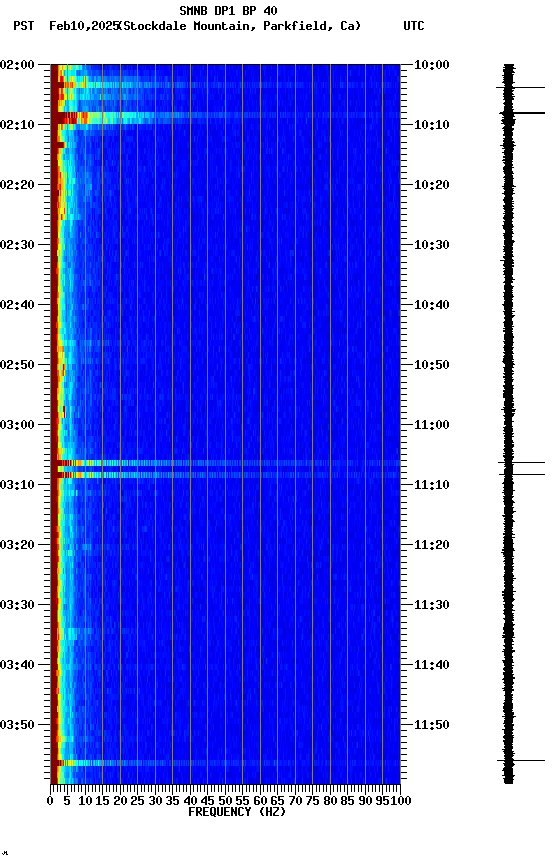This screenshot has width=552, height=864.
Task: Click the '25' frequency tick label
Action: tap(138, 801)
